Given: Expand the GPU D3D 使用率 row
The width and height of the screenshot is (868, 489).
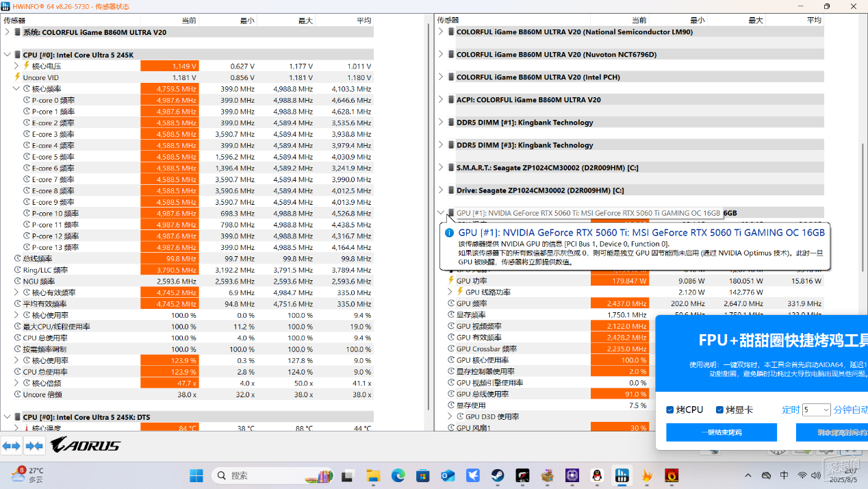Looking at the screenshot, I should click(450, 416).
